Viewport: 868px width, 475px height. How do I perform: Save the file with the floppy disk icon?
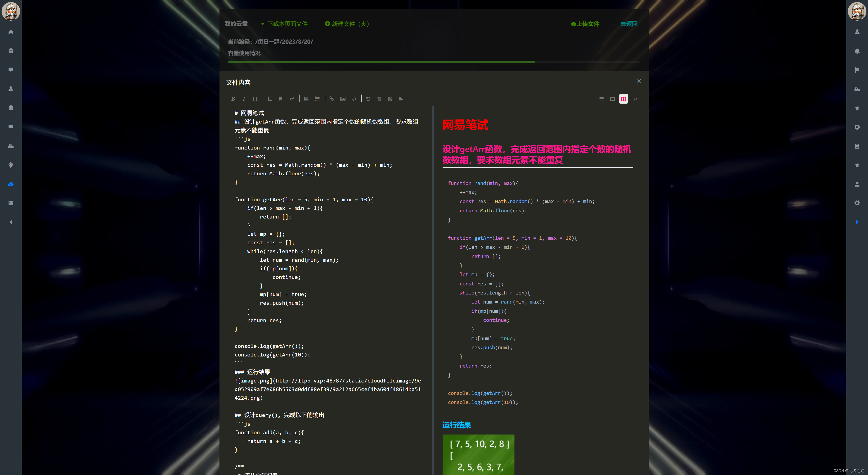390,99
